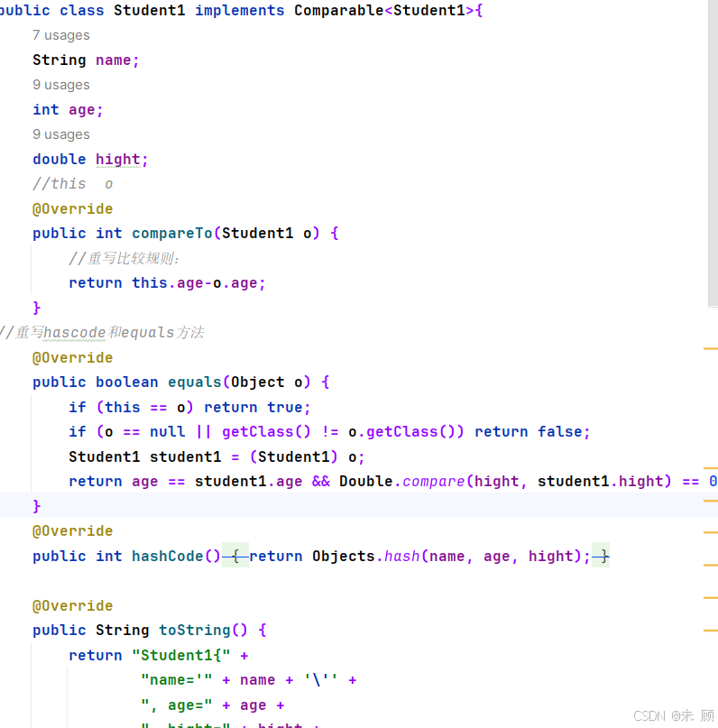
Task: Click the 'hascode' typo in the comment
Action: click(x=74, y=333)
